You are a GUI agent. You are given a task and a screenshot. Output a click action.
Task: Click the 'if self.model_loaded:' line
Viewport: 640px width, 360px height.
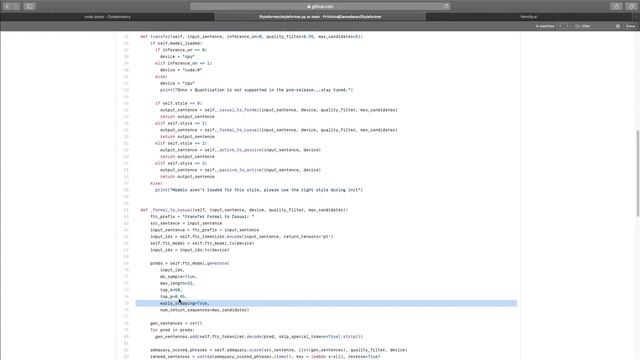176,43
